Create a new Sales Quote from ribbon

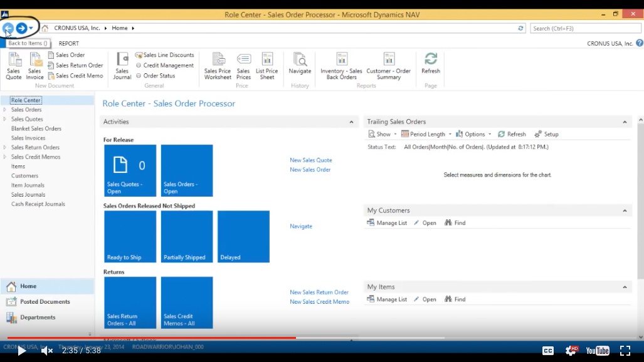(14, 66)
